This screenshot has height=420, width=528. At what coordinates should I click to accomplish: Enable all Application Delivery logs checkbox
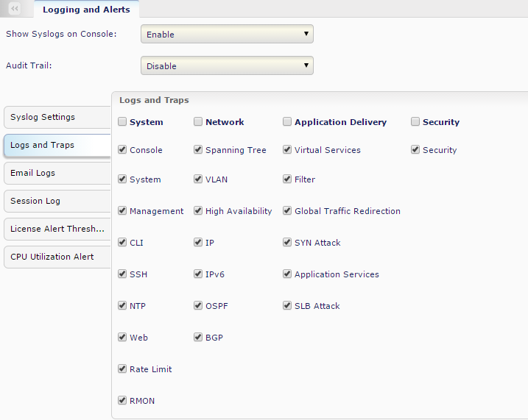[x=287, y=121]
